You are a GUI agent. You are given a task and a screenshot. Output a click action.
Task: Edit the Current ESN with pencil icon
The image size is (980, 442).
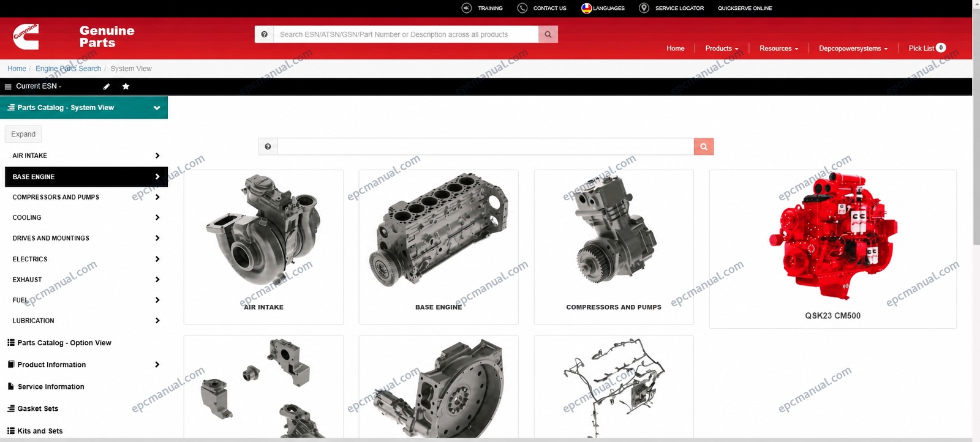pyautogui.click(x=107, y=86)
